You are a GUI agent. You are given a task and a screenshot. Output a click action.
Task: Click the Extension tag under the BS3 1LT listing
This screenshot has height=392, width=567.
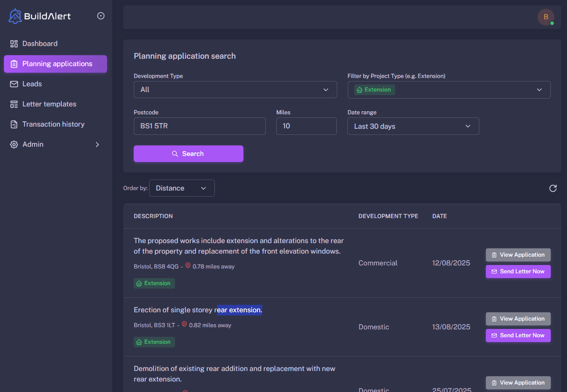tap(154, 342)
